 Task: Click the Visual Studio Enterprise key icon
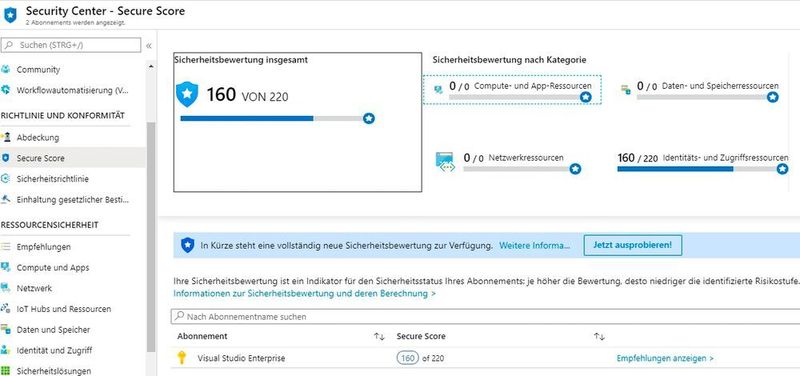(x=182, y=358)
